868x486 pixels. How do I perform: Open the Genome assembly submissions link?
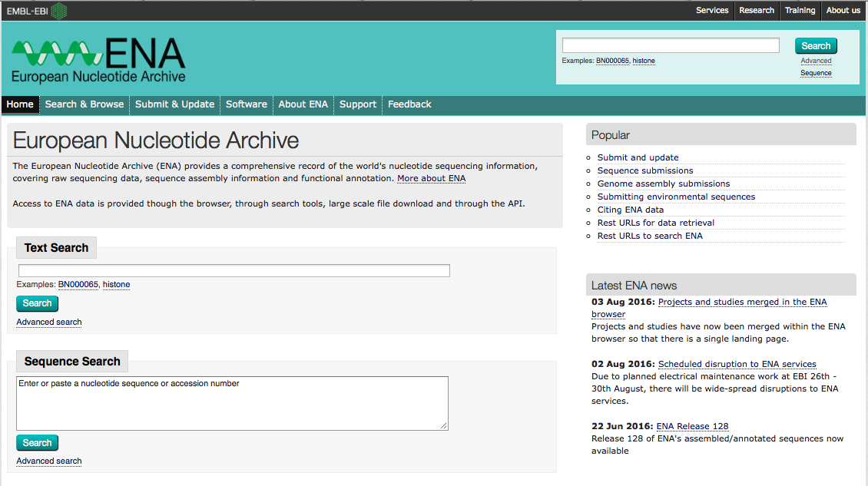click(x=663, y=183)
